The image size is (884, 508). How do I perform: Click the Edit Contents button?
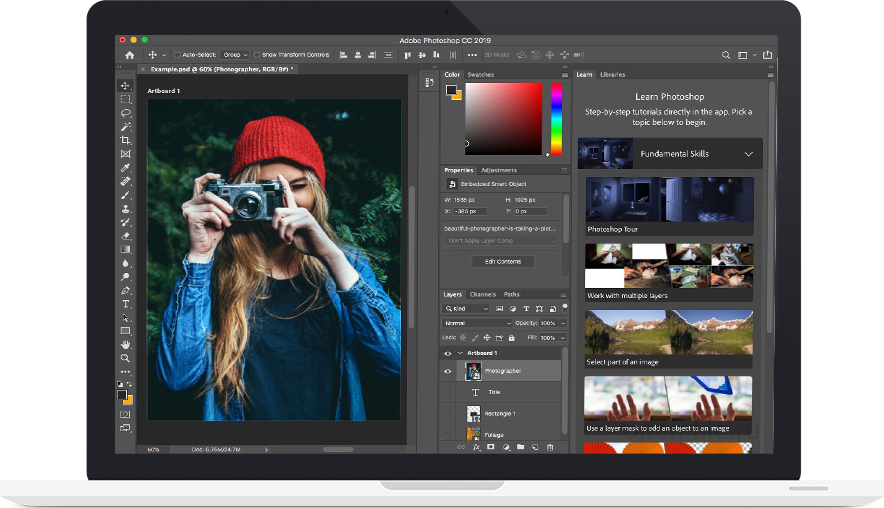pos(503,262)
